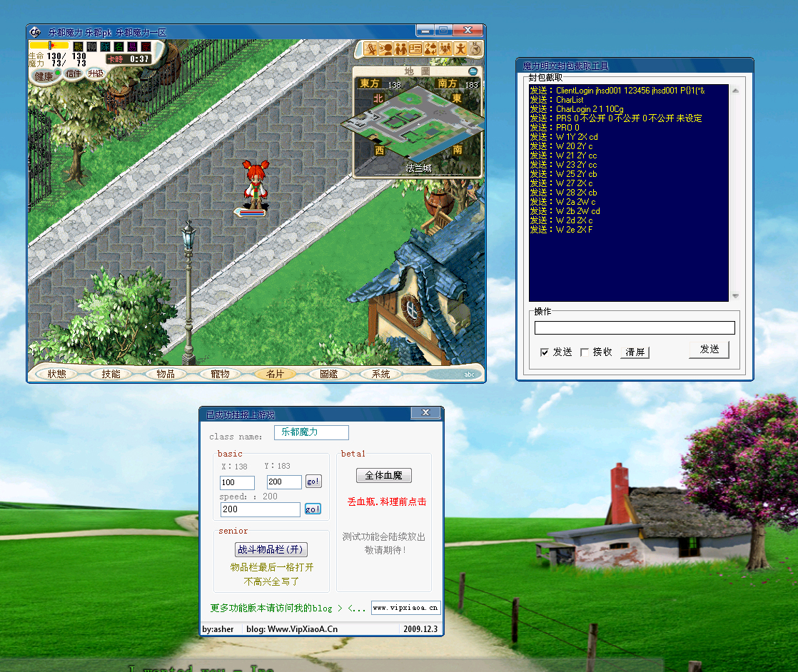The width and height of the screenshot is (798, 672).
Task: Minimize the 地圖 map panel with blue button
Action: (x=473, y=71)
